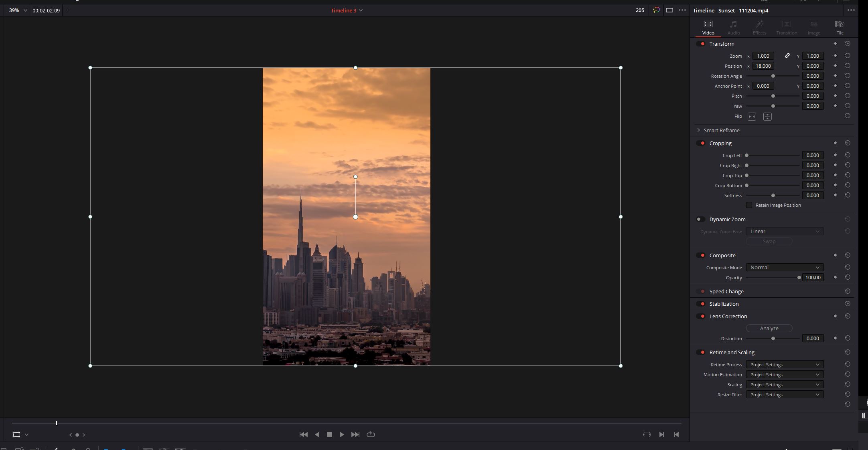Jump to first frame with skip-back button
Image resolution: width=868 pixels, height=450 pixels.
pyautogui.click(x=304, y=434)
